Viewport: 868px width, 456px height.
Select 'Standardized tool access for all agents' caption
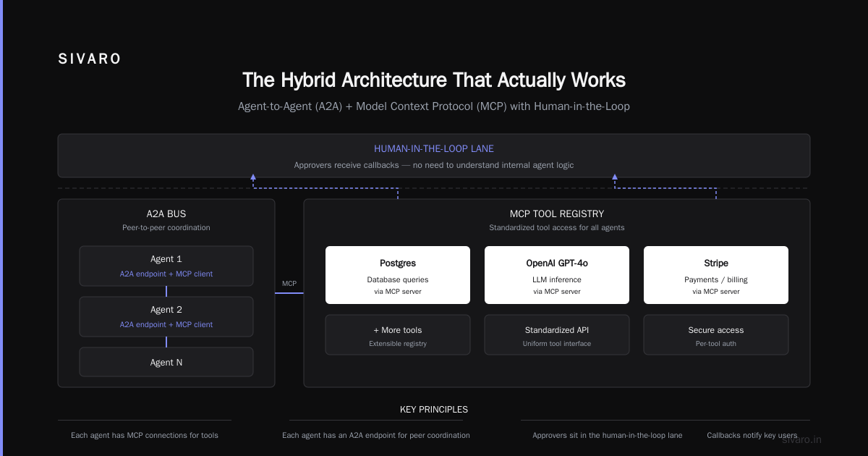[557, 227]
